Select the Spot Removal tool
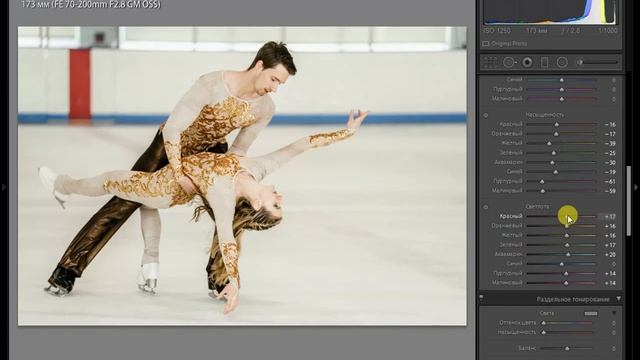Viewport: 640px width, 360px height. click(509, 62)
